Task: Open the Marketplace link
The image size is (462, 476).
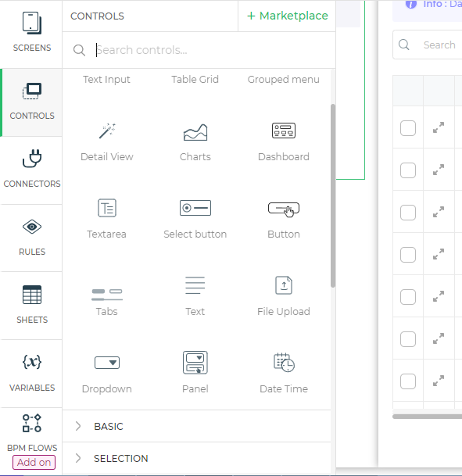Action: point(288,16)
